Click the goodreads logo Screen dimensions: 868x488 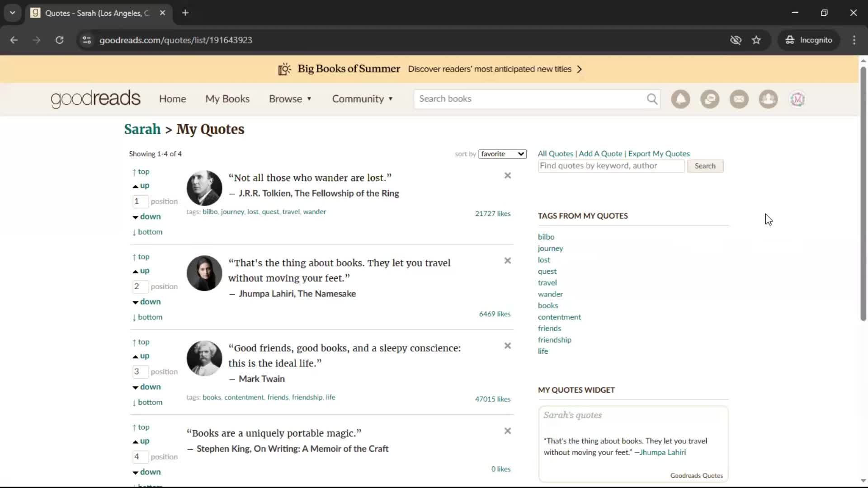pyautogui.click(x=95, y=99)
